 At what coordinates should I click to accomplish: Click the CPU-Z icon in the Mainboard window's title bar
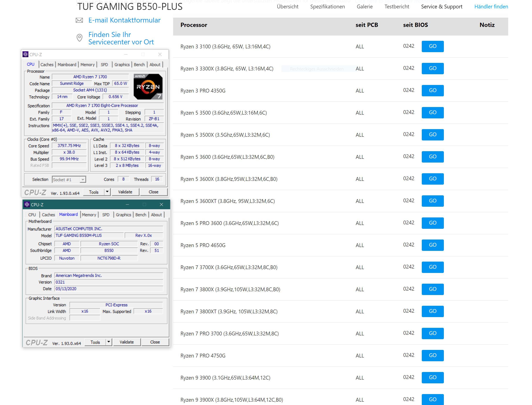click(27, 204)
